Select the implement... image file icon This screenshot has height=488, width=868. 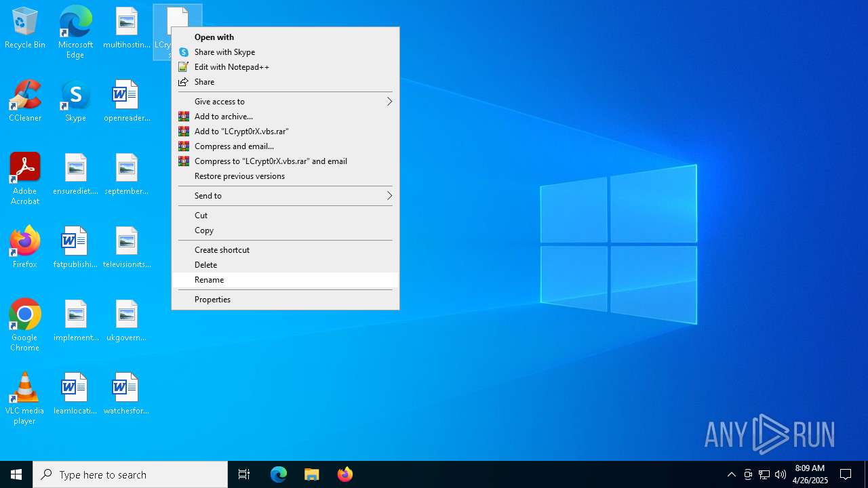click(76, 321)
